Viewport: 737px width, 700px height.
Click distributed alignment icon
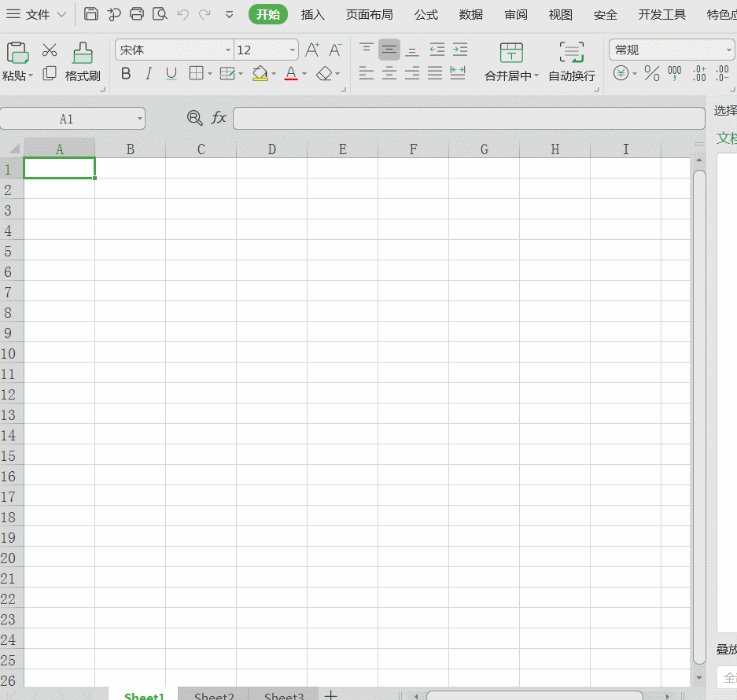coord(458,73)
